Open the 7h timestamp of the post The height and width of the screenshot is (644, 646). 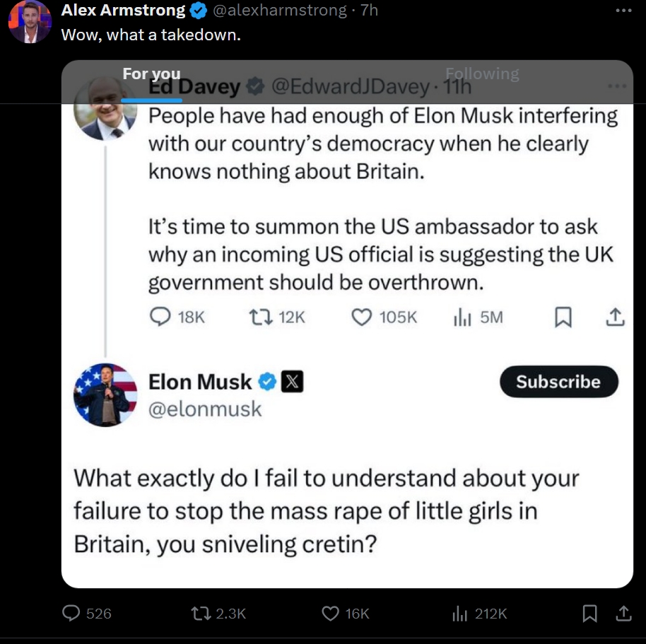[369, 10]
